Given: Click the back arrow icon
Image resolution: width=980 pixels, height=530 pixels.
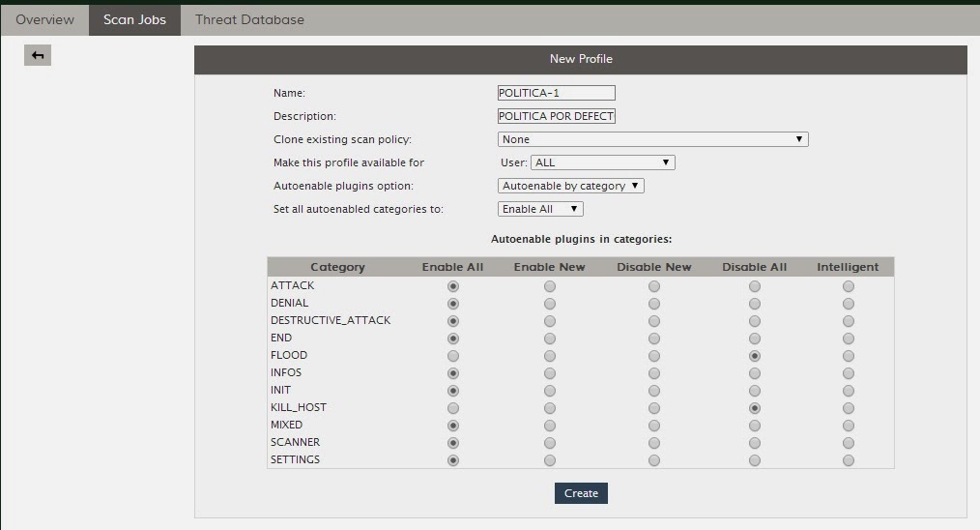Looking at the screenshot, I should coord(38,56).
